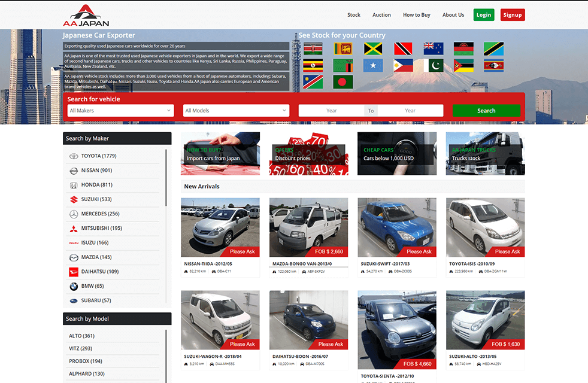Viewport: 588px width, 383px height.
Task: Click the starting Year input field
Action: 332,111
